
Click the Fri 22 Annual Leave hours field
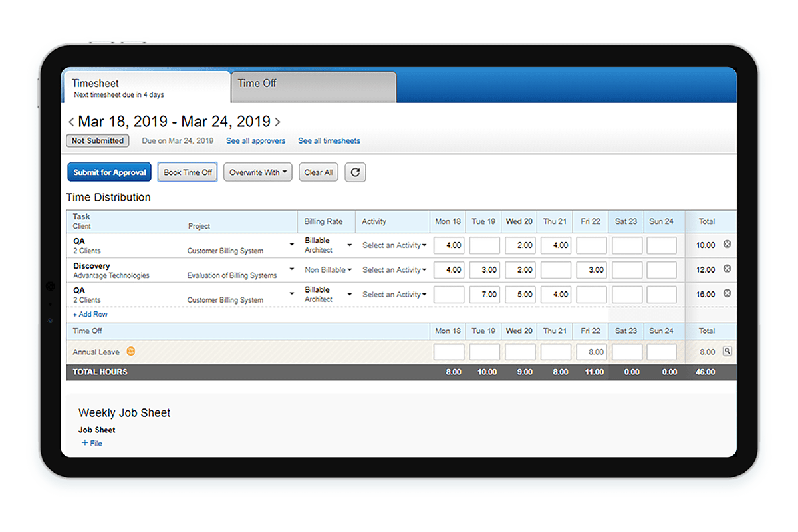(x=591, y=352)
